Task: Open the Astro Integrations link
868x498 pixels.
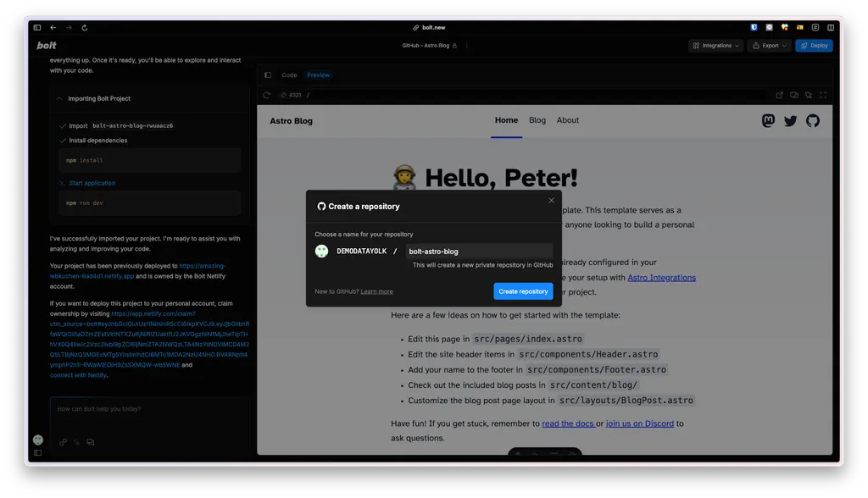Action: 661,278
